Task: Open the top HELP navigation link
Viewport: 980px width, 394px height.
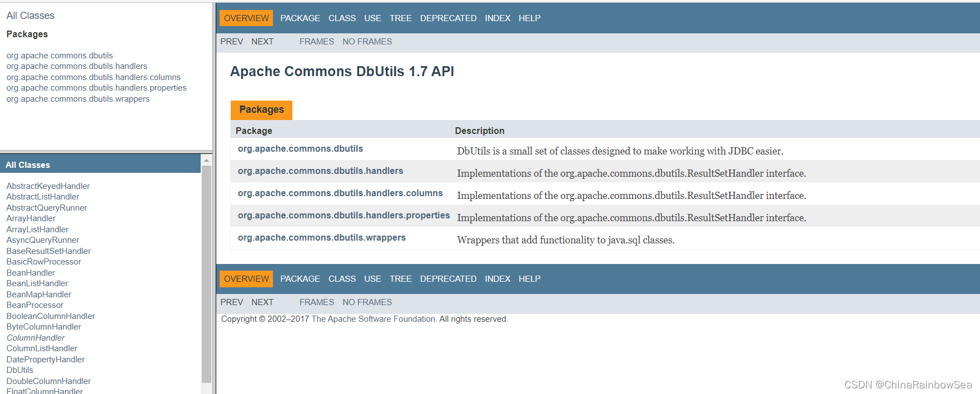Action: pyautogui.click(x=529, y=18)
